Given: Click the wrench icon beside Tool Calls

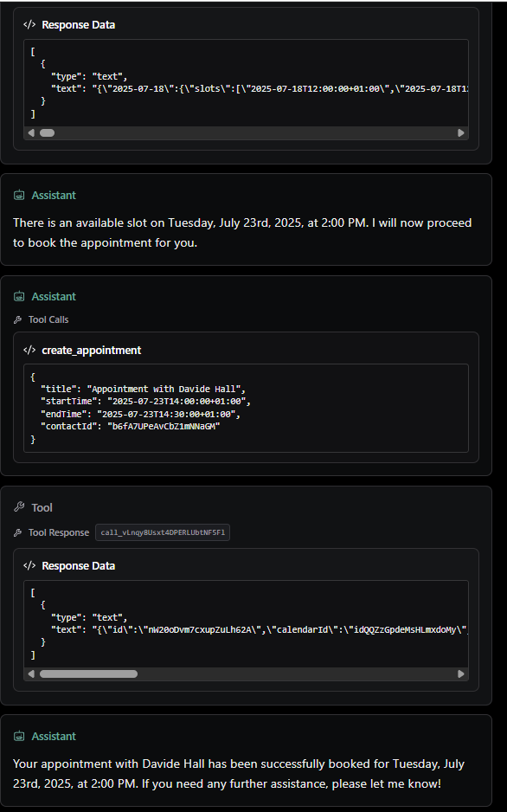Looking at the screenshot, I should [x=17, y=319].
